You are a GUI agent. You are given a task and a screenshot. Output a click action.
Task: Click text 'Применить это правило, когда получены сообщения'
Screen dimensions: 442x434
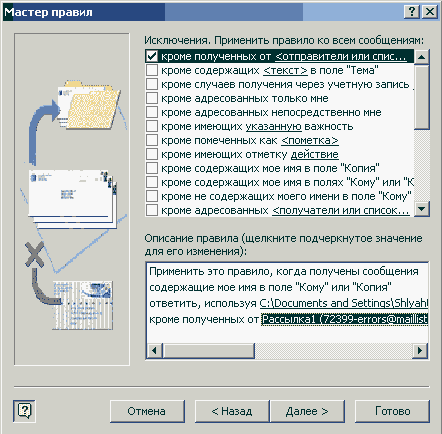point(284,271)
